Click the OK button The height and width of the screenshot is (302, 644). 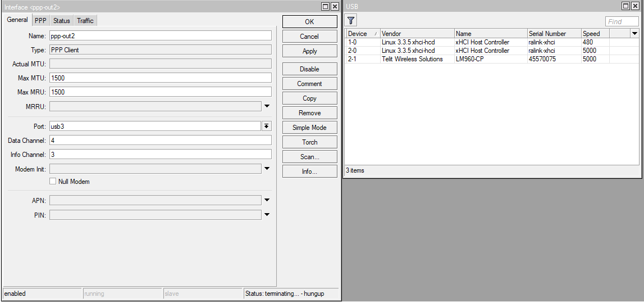click(310, 22)
